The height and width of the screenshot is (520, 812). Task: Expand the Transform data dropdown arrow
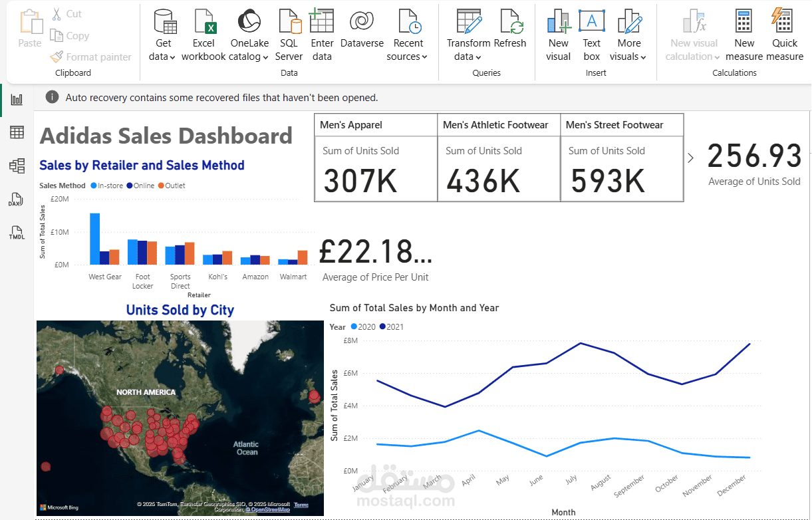[x=478, y=57]
